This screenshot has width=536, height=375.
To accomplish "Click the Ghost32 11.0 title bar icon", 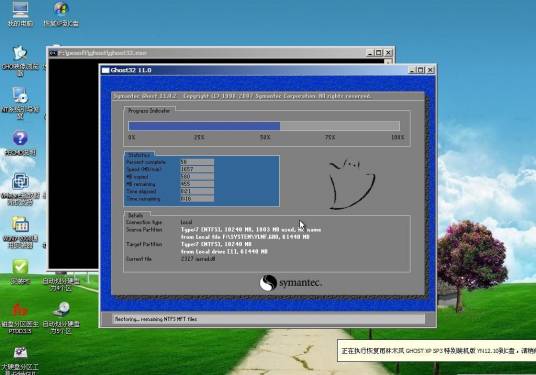I will [x=105, y=70].
